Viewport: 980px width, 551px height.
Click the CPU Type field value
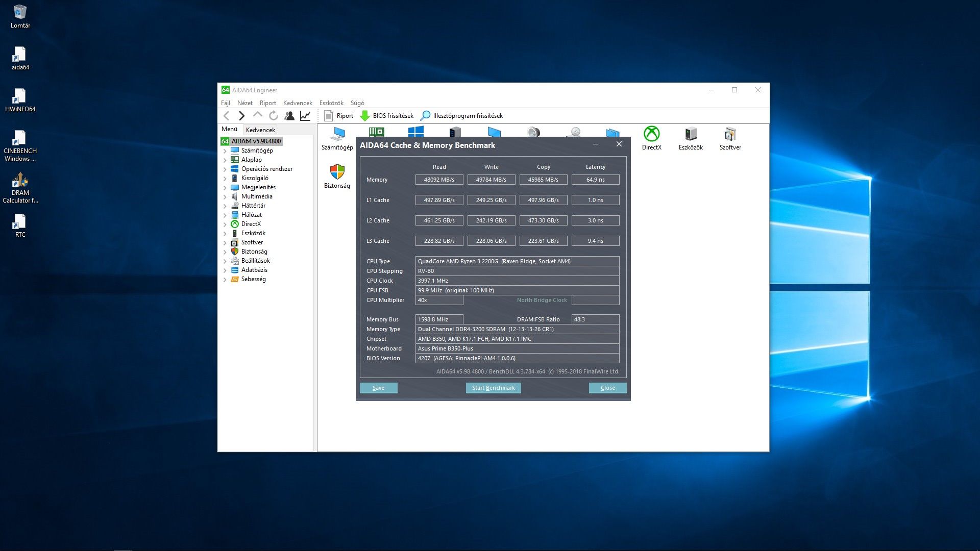(518, 261)
